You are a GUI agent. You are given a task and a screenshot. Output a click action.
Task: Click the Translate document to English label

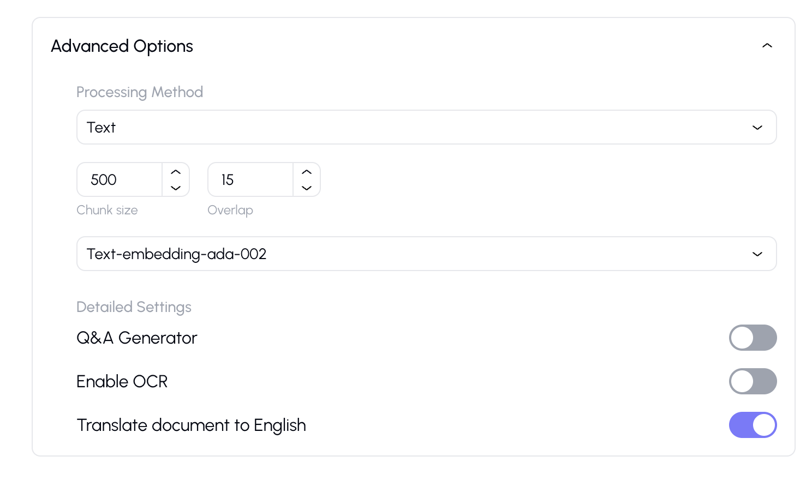click(191, 425)
